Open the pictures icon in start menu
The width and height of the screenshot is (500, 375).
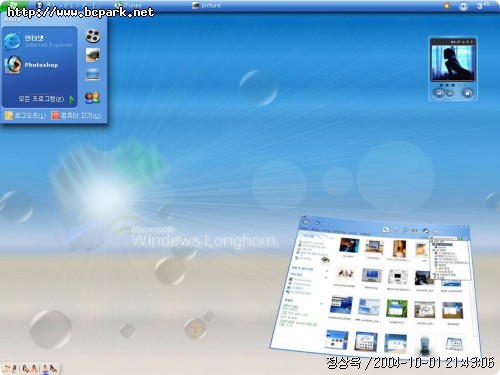pos(92,55)
